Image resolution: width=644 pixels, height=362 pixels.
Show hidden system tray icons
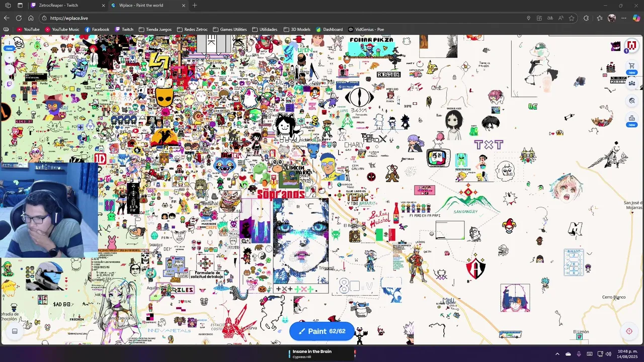tap(557, 354)
